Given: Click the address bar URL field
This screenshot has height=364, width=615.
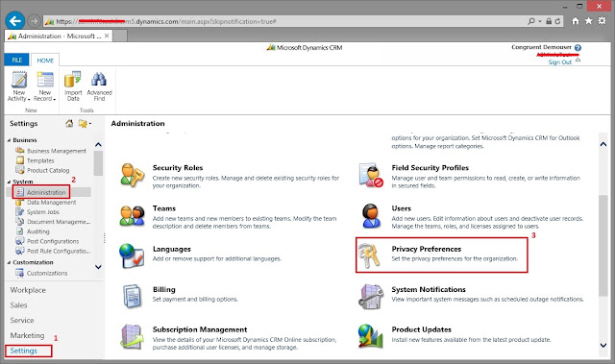Looking at the screenshot, I should pos(284,21).
